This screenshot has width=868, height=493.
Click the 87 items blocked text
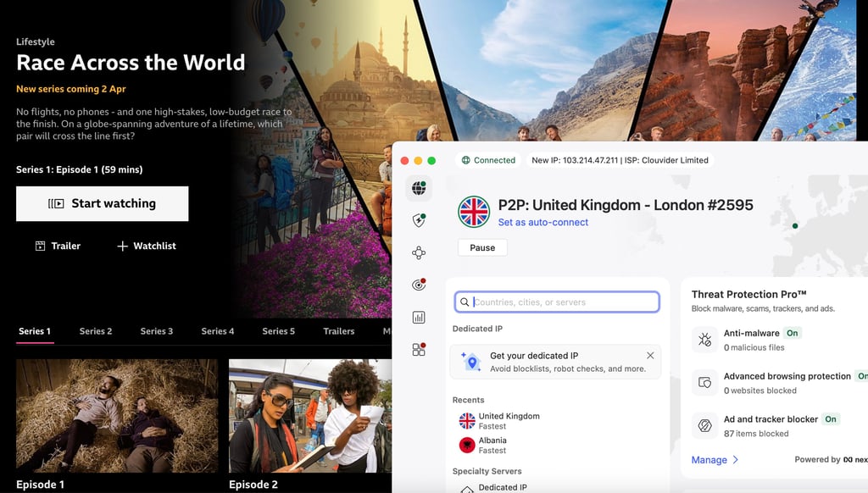click(756, 434)
